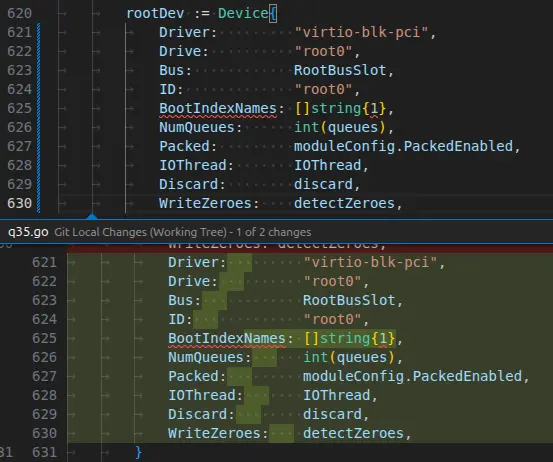Screen dimensions: 553x462
Task: Click the blue change marker beside upper line 623
Action: (x=38, y=70)
